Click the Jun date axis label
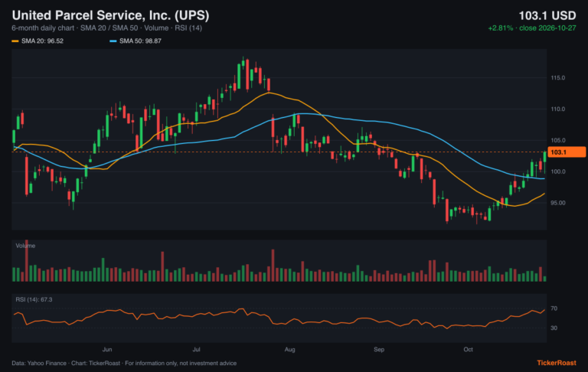The width and height of the screenshot is (588, 372). coord(107,349)
